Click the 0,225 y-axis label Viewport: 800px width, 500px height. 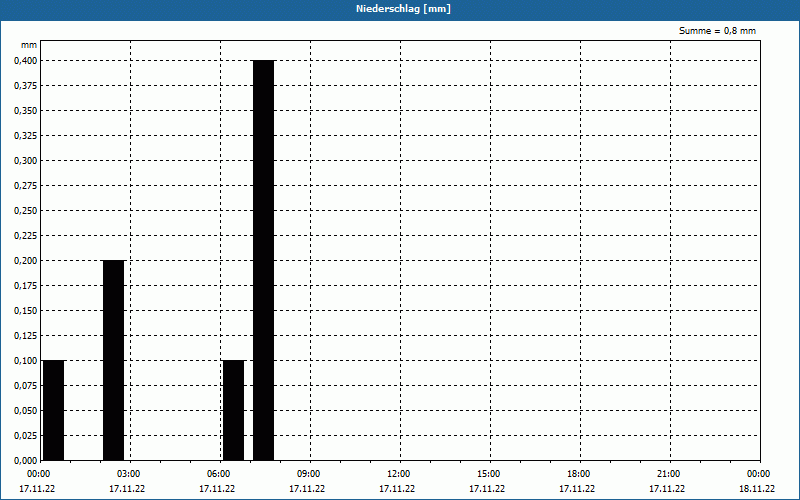(x=26, y=236)
